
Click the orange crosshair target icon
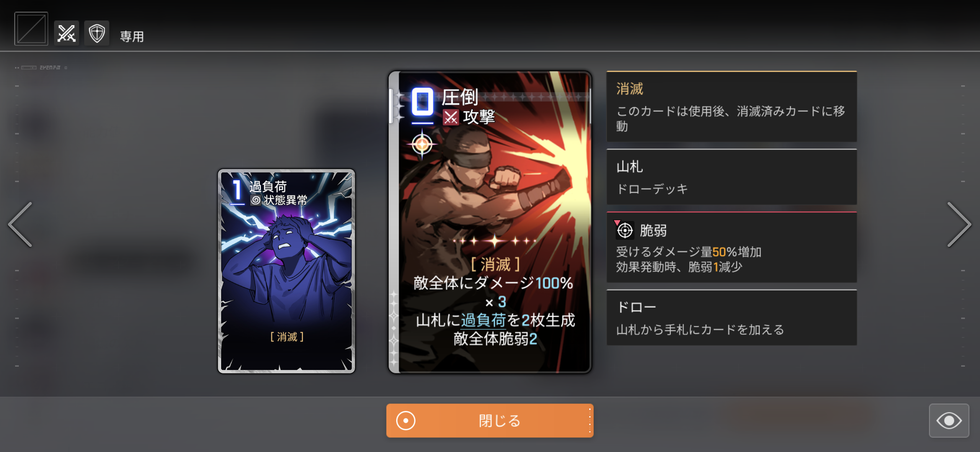coord(422,144)
